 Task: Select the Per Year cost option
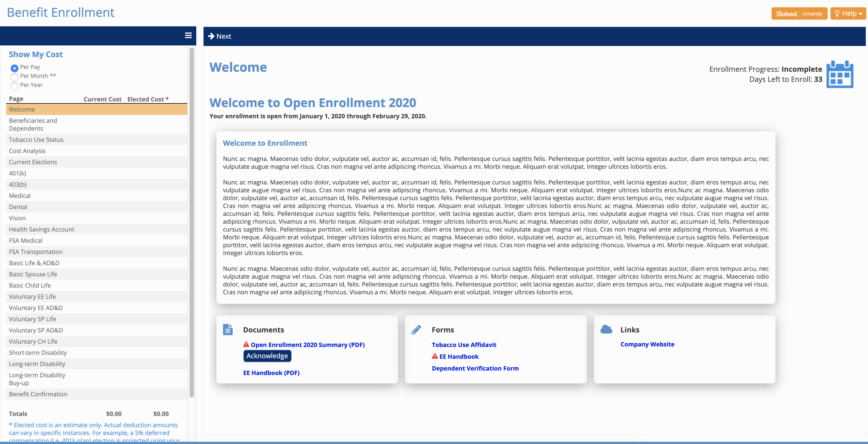click(x=15, y=86)
